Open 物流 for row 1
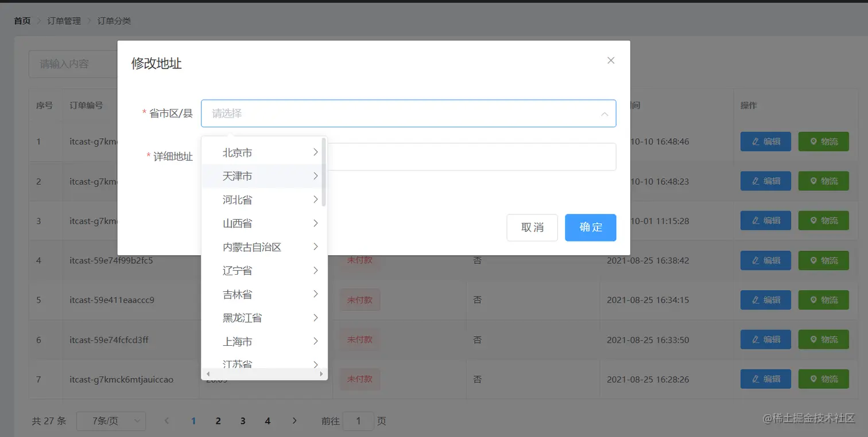Image resolution: width=868 pixels, height=437 pixels. tap(823, 142)
